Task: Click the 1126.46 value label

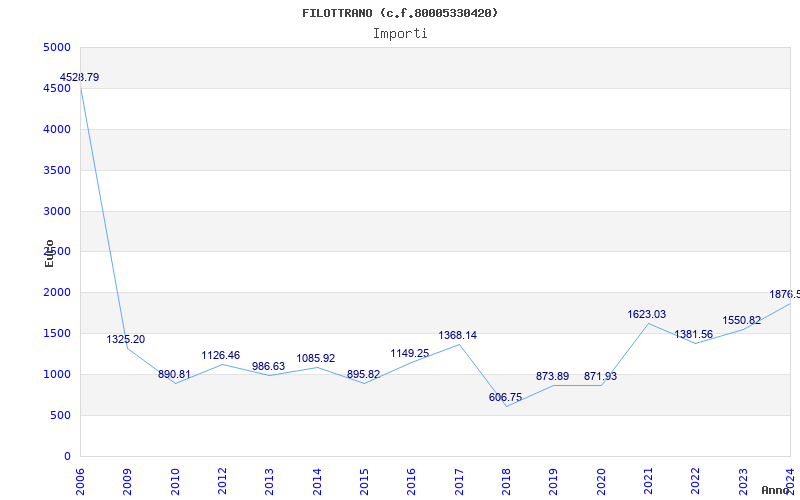Action: pyautogui.click(x=220, y=356)
